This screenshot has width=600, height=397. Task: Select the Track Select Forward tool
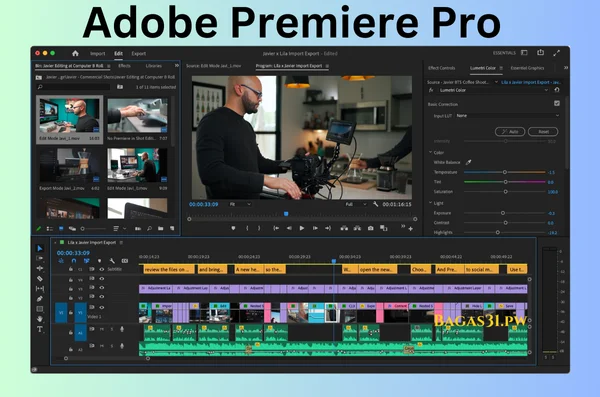pos(40,258)
